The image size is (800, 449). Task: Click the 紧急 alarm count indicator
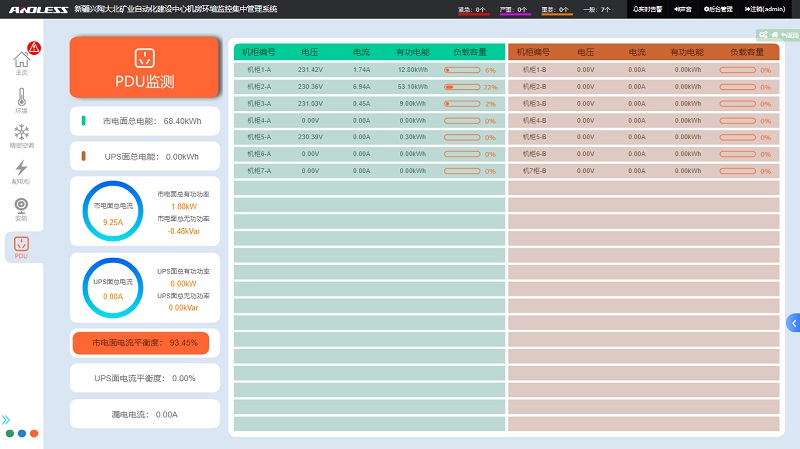pyautogui.click(x=472, y=10)
